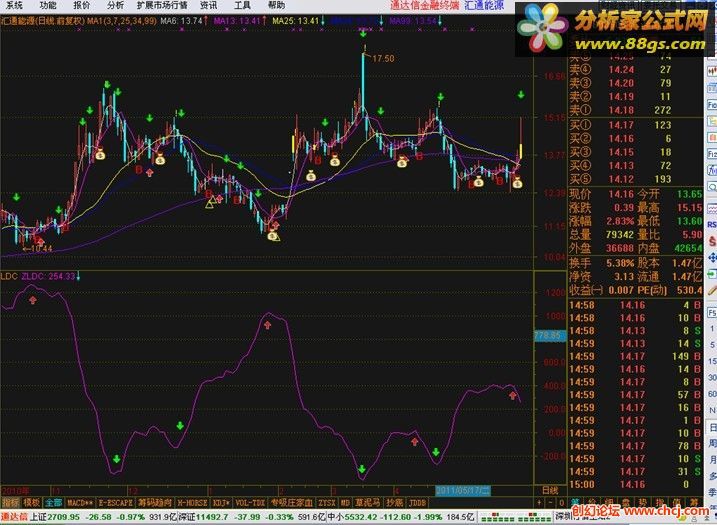Viewport: 717px width, 525px height.
Task: Click the highlighted 778.85 axis value
Action: point(550,336)
